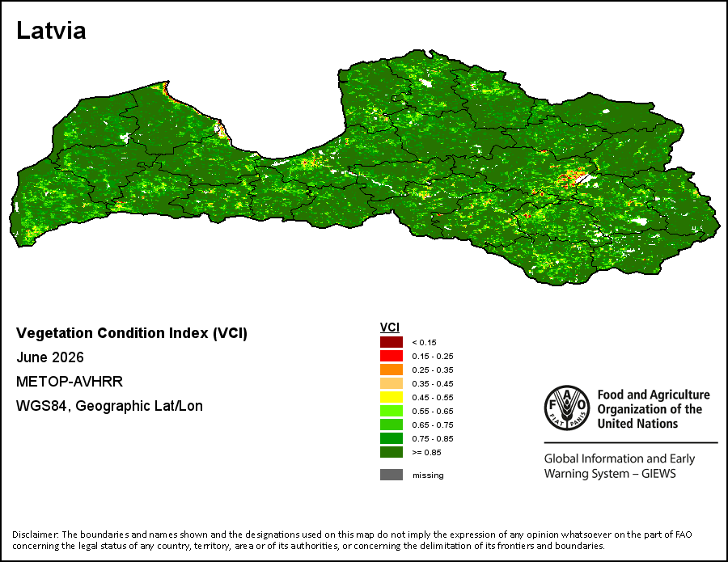Click the 'VCI' legend heading
728x562 pixels.
tap(390, 327)
